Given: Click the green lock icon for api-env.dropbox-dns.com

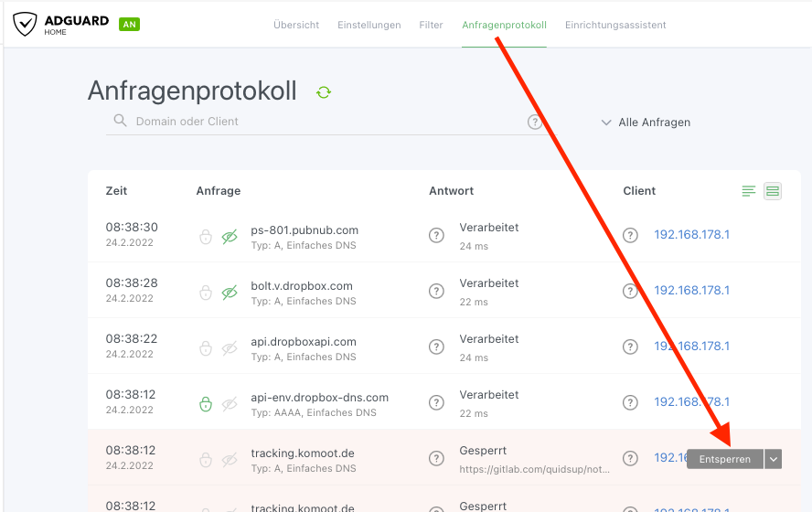Looking at the screenshot, I should [x=206, y=403].
